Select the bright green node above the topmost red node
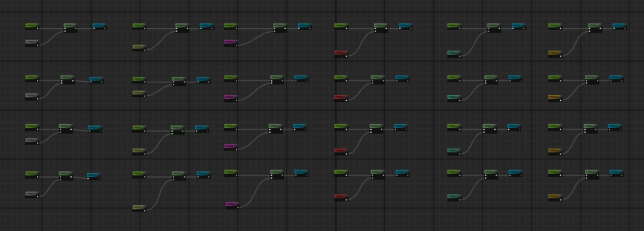The height and width of the screenshot is (231, 644). (341, 26)
